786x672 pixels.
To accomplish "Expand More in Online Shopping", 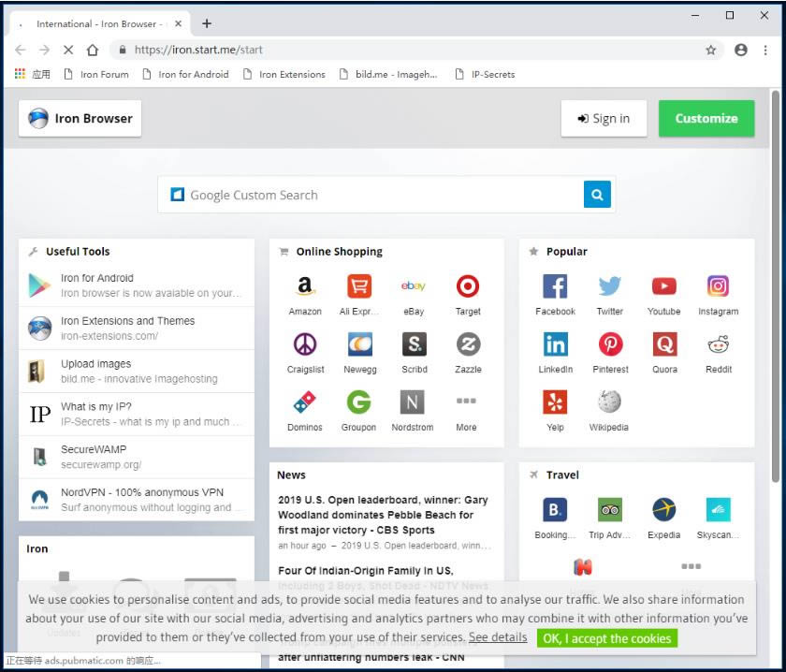I will 466,402.
